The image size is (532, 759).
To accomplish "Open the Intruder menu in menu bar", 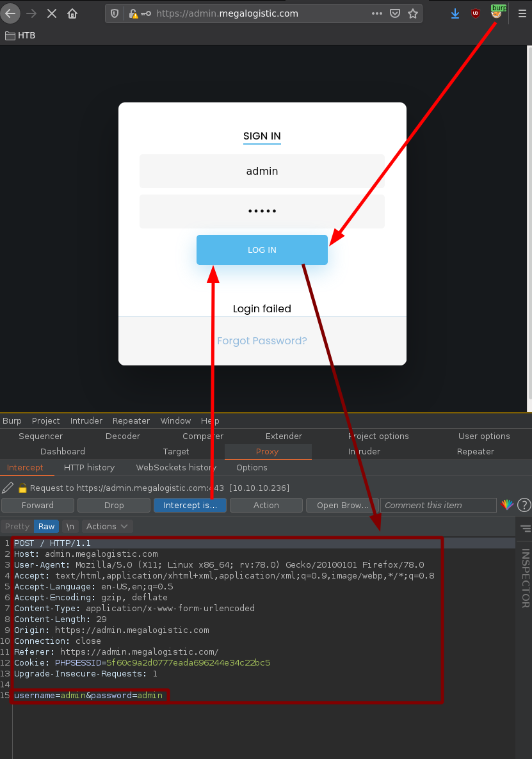I will point(86,420).
